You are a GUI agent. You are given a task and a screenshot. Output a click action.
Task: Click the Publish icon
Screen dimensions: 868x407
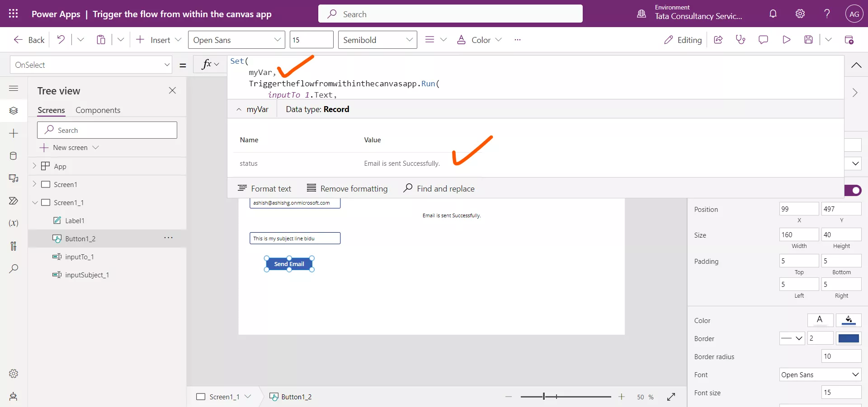tap(849, 40)
